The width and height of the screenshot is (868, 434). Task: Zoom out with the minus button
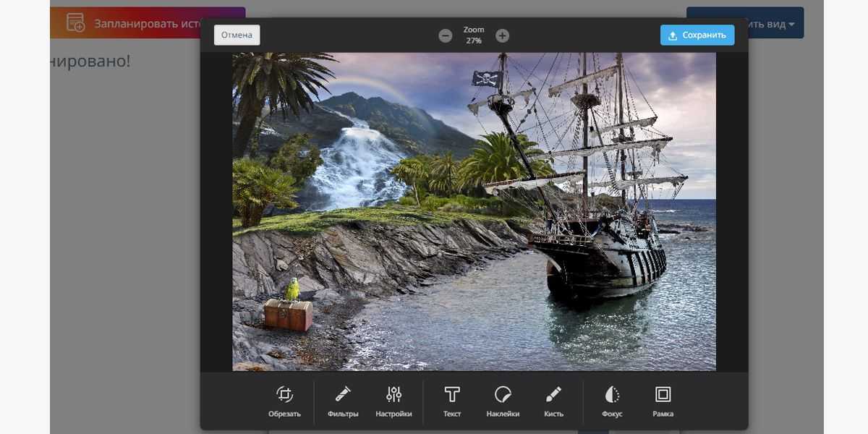[446, 35]
